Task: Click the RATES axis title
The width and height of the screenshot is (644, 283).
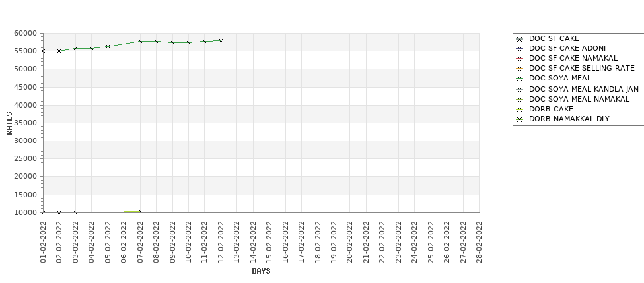Action: click(9, 123)
